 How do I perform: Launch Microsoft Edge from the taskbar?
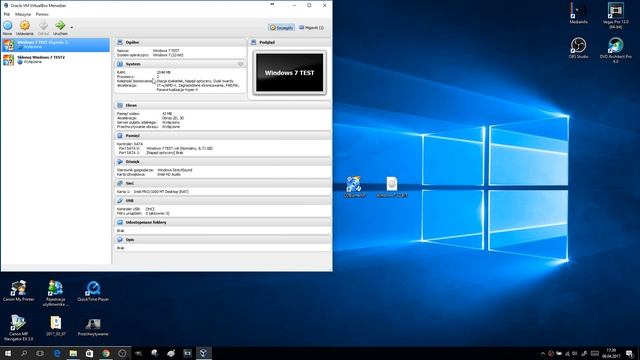tap(57, 353)
